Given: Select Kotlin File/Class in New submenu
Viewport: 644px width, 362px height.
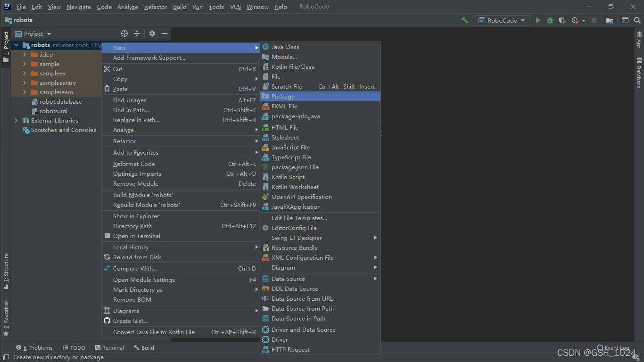Looking at the screenshot, I should point(321,66).
